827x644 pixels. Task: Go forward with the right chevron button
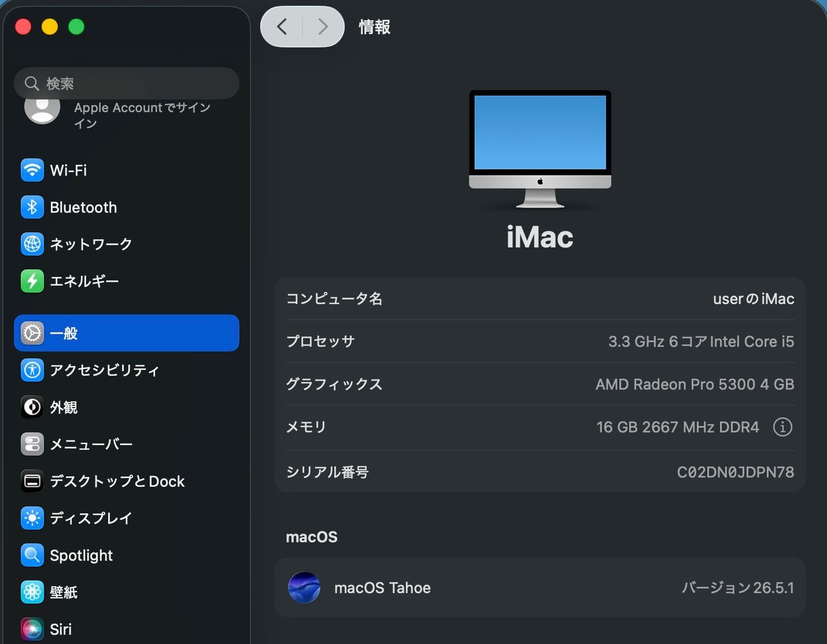323,27
